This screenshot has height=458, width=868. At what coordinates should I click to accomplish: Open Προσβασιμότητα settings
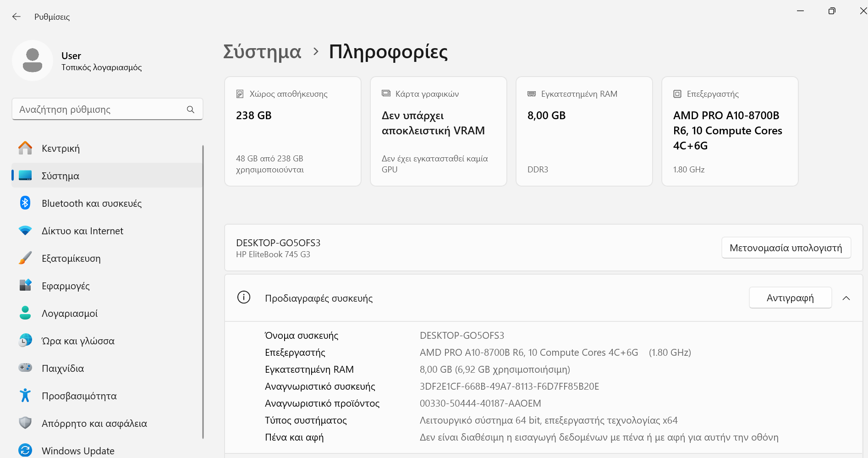107,396
